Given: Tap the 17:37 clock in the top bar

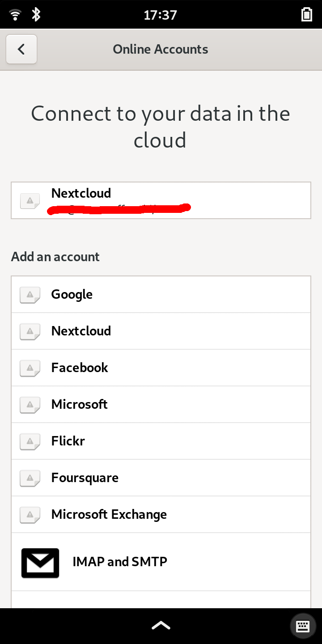Looking at the screenshot, I should (161, 15).
